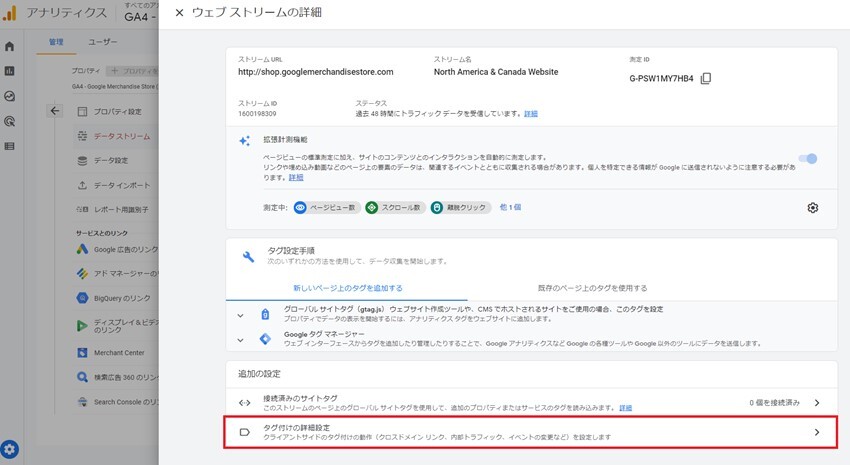Expand the グローバル サイトタグ (gtag.js) section
This screenshot has width=850, height=465.
[x=240, y=315]
